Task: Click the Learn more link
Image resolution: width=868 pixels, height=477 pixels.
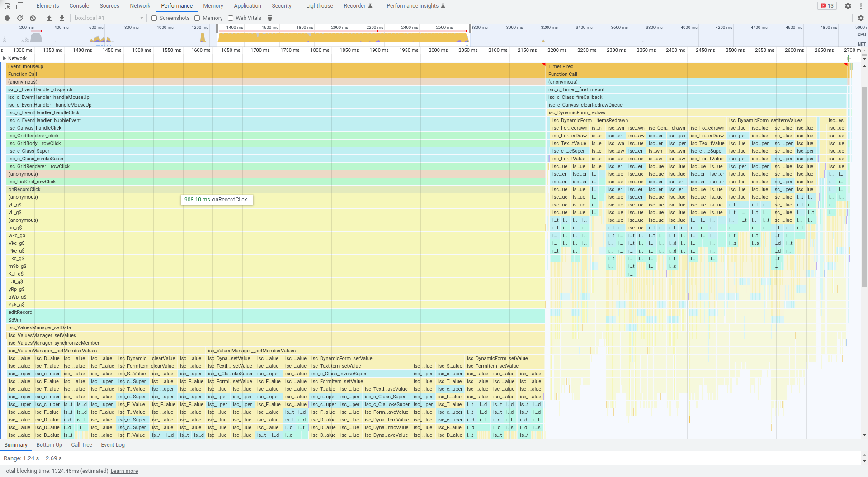Action: pyautogui.click(x=124, y=471)
